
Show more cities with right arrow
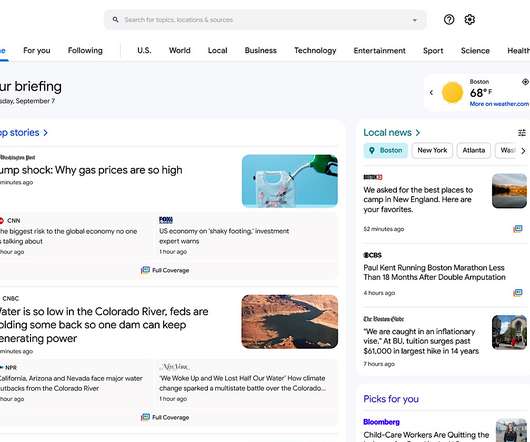tap(523, 151)
